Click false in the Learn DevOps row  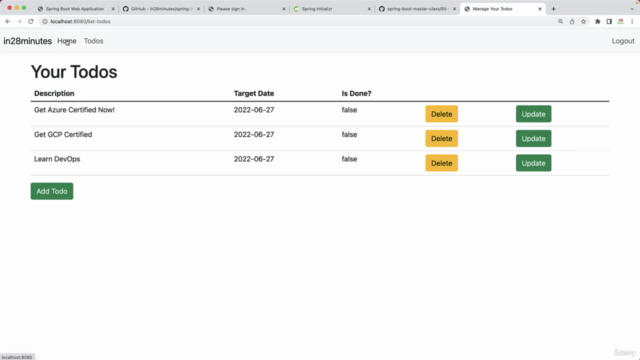[x=349, y=159]
